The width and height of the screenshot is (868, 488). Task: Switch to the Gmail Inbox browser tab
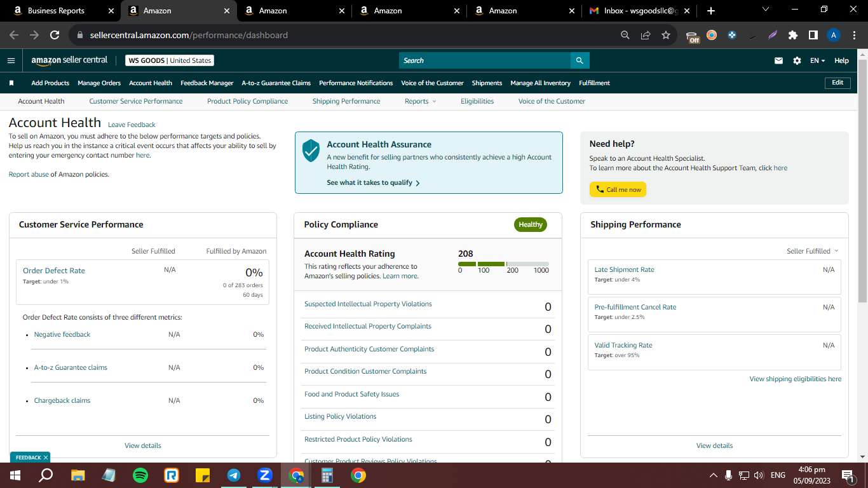pyautogui.click(x=641, y=11)
